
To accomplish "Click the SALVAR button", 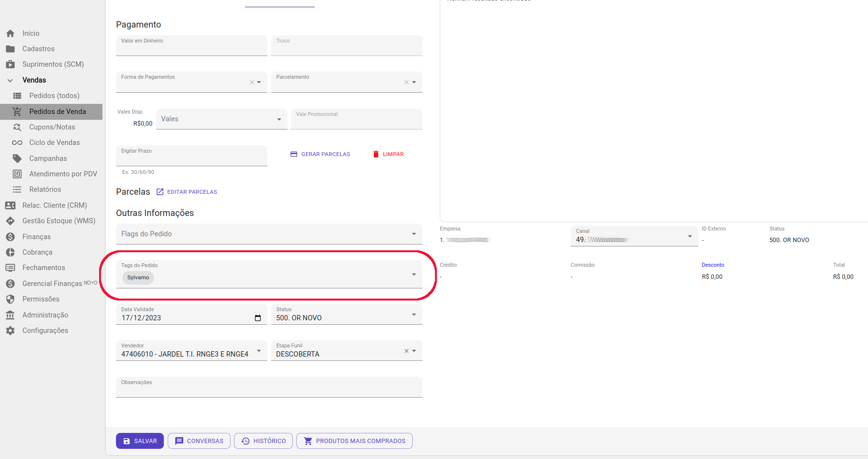I will pyautogui.click(x=140, y=441).
